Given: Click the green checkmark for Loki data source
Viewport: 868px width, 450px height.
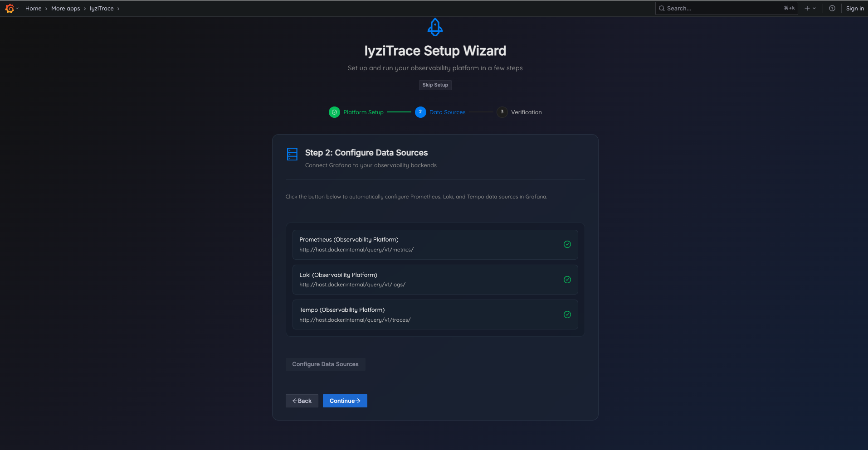Looking at the screenshot, I should click(x=567, y=280).
